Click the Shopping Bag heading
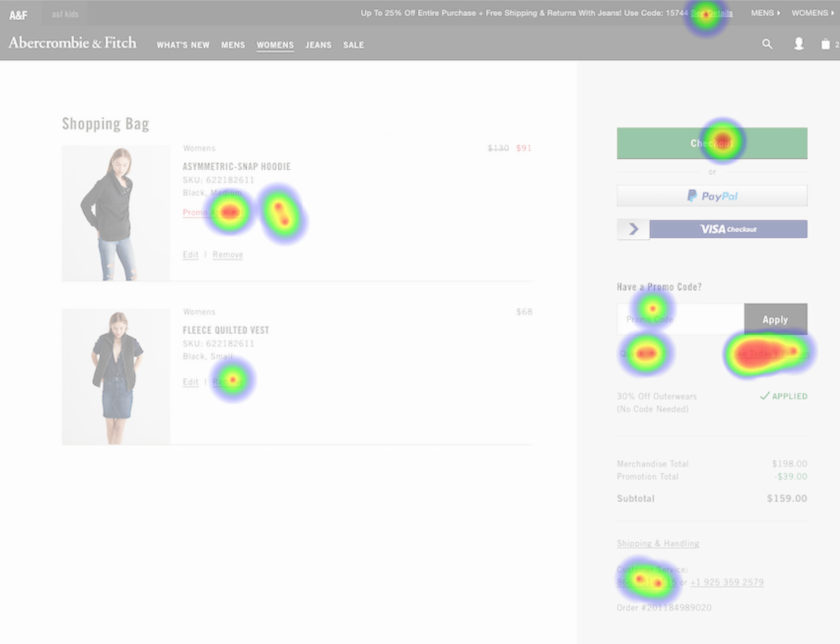Screen dimensions: 840x644 click(105, 124)
